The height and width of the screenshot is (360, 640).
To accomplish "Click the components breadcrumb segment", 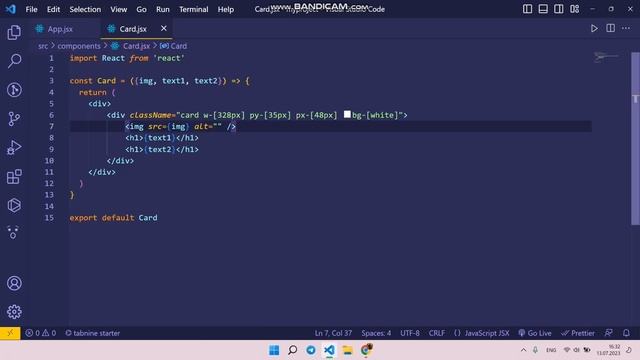I will (x=79, y=46).
